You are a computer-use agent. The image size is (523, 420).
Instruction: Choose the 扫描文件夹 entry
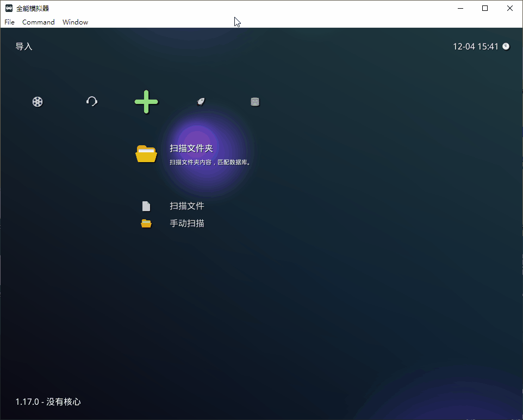pyautogui.click(x=191, y=148)
